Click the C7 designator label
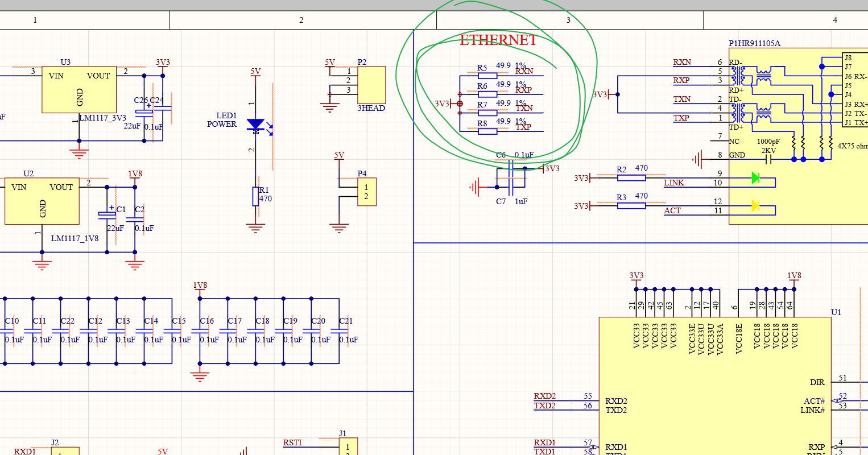Screen dimensions: 868x455 [x=501, y=201]
